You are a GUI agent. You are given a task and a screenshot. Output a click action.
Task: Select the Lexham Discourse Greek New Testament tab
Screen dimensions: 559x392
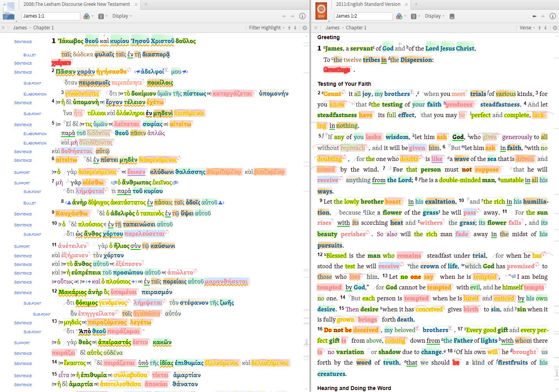pos(77,4)
